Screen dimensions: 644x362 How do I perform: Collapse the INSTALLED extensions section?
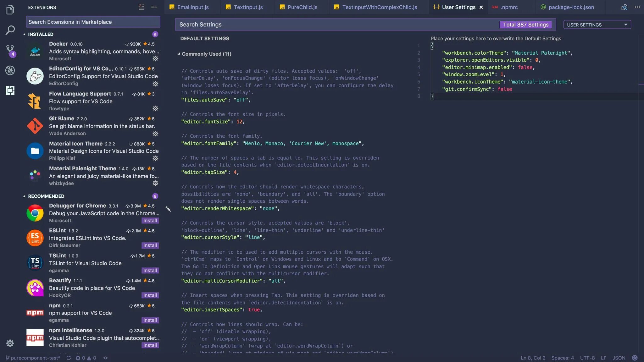pyautogui.click(x=41, y=34)
